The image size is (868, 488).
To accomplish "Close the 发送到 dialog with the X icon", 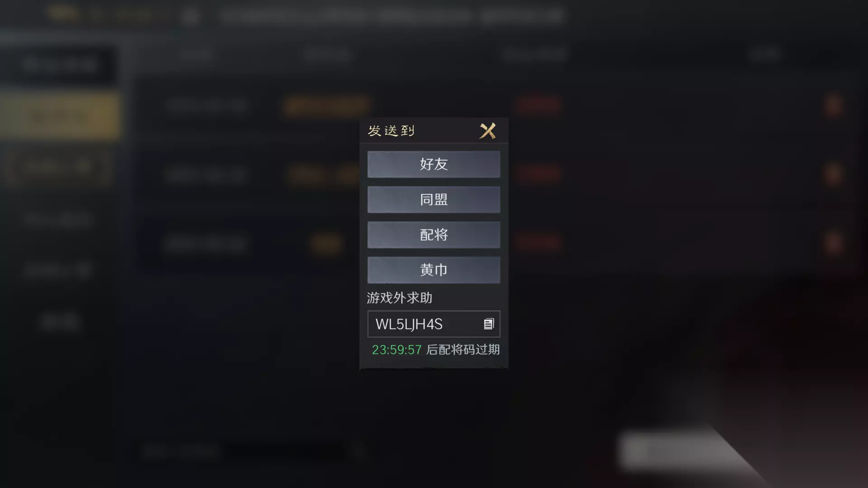I will tap(488, 131).
